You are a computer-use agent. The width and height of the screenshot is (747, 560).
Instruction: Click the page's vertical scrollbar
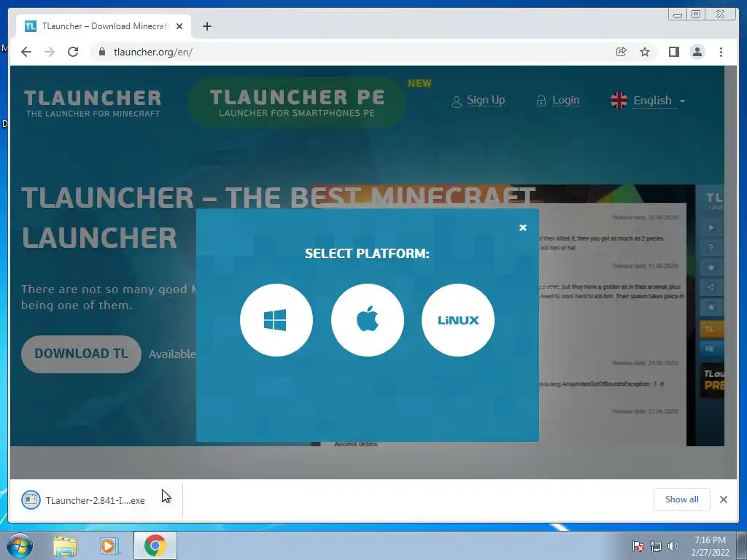(x=730, y=271)
